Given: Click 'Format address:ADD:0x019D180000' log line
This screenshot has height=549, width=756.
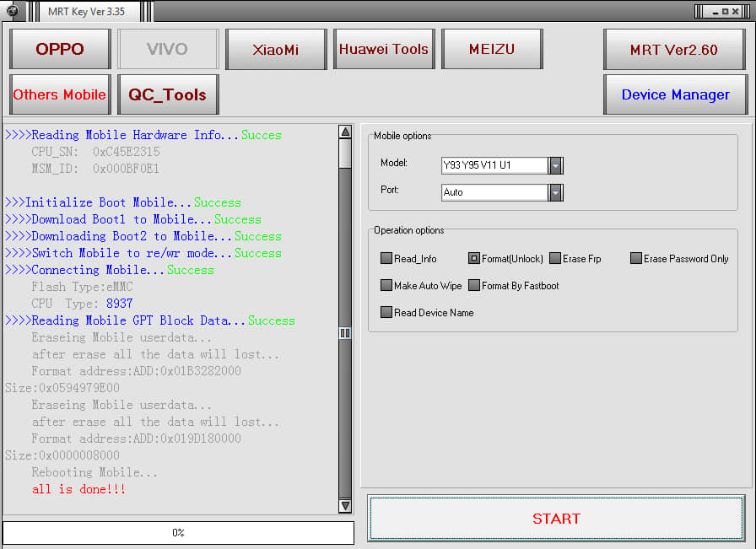Looking at the screenshot, I should (137, 439).
